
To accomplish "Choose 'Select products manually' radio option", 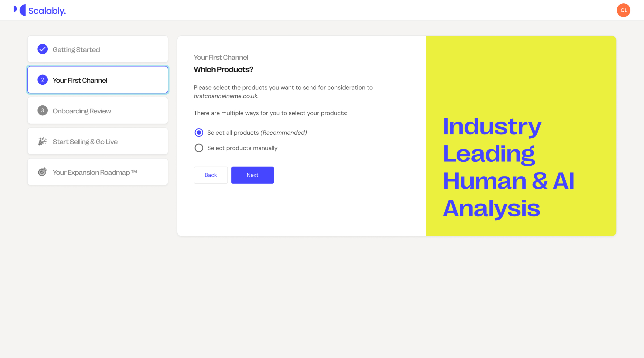I will (199, 148).
